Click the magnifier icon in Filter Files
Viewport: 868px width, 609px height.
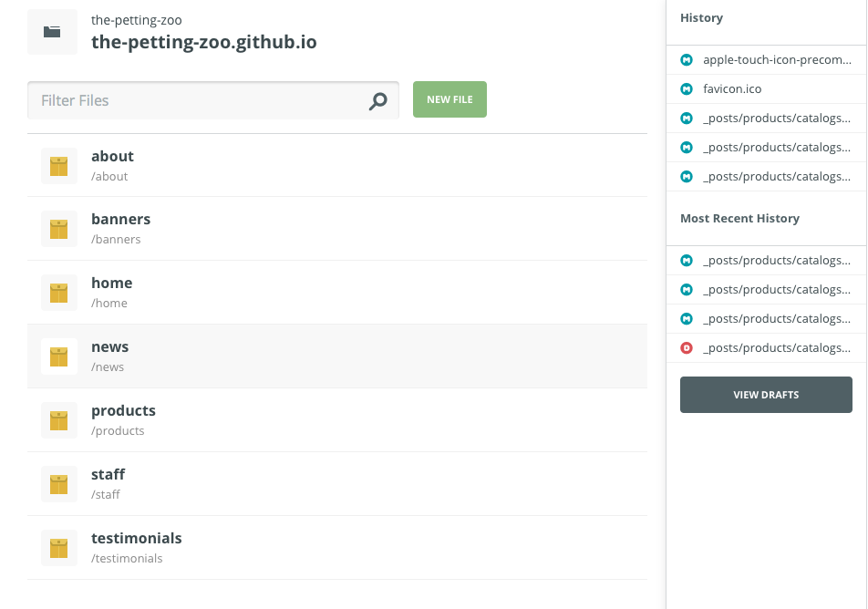pyautogui.click(x=377, y=101)
